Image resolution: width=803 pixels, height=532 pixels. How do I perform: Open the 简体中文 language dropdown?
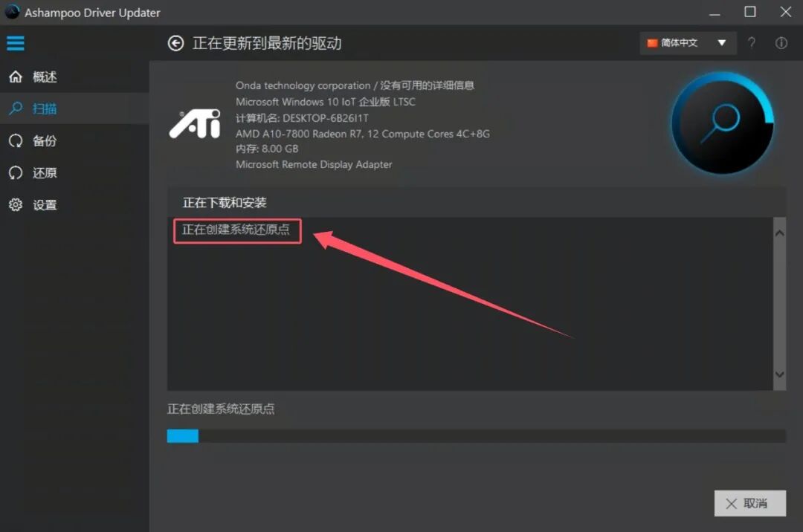688,43
